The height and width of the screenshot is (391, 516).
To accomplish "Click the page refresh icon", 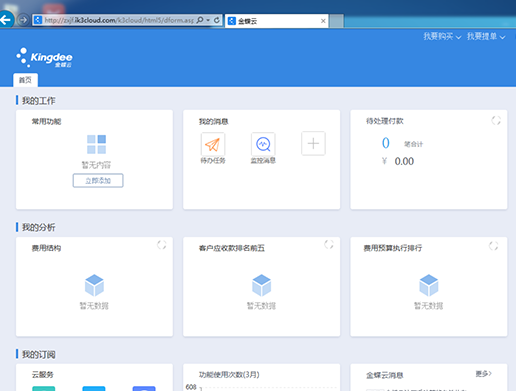I will (x=217, y=20).
